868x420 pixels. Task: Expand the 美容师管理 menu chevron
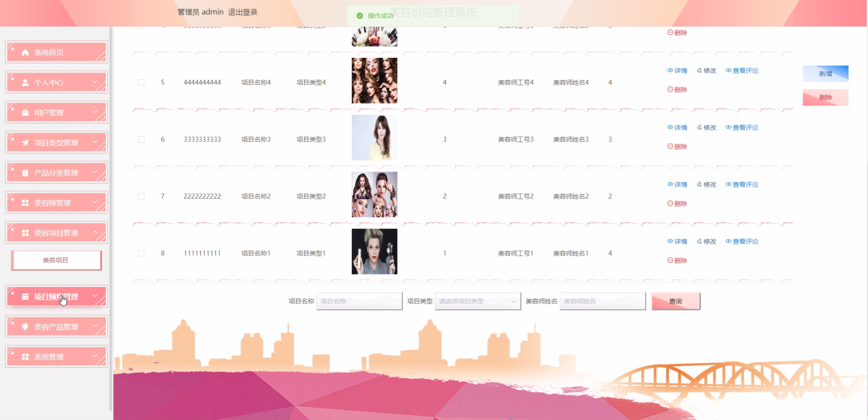coord(95,202)
